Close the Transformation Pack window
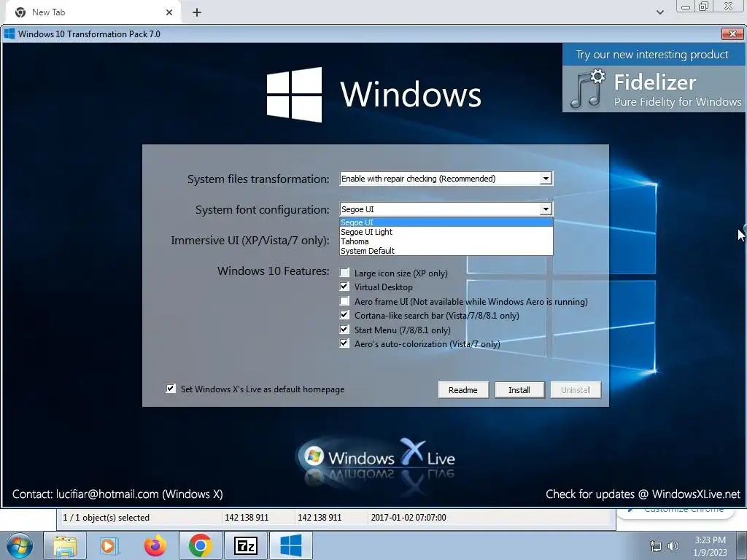Screen dimensions: 747x560 [x=732, y=34]
